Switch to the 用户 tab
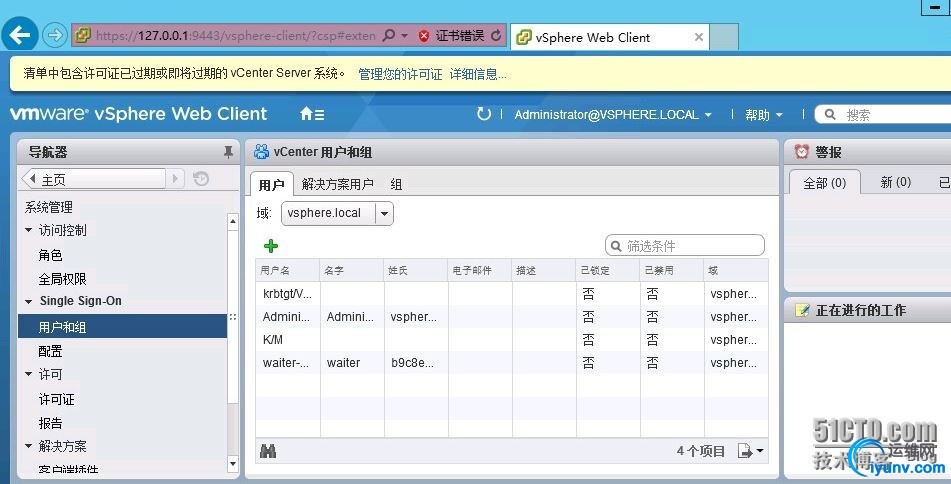 click(271, 184)
